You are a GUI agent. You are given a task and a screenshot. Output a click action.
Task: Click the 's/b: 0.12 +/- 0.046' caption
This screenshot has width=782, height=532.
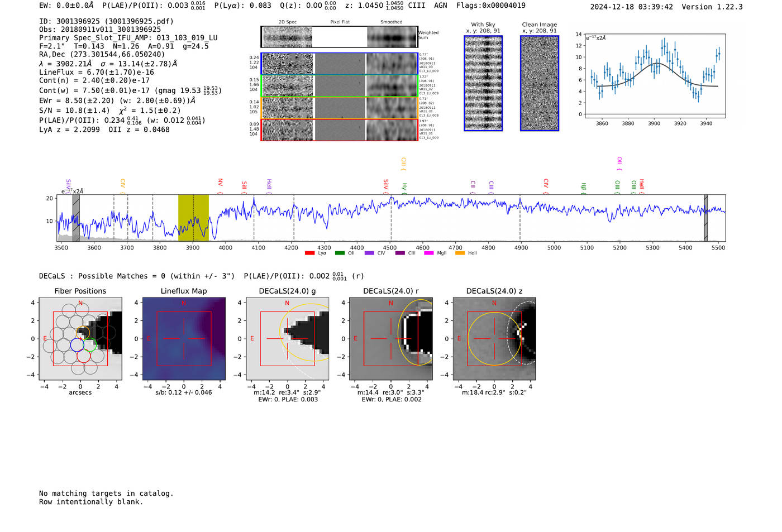[x=184, y=392]
